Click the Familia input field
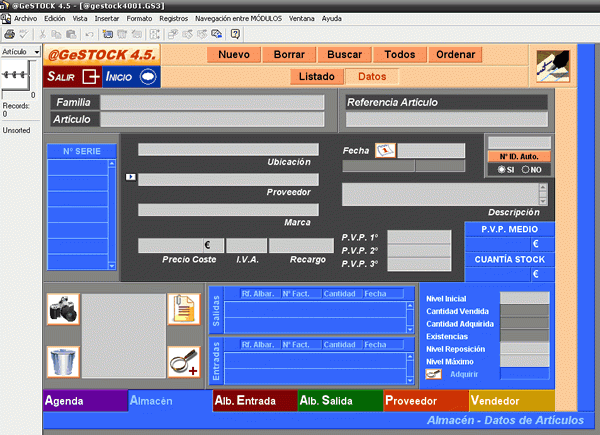Screen dimensions: 600x435 (212, 102)
